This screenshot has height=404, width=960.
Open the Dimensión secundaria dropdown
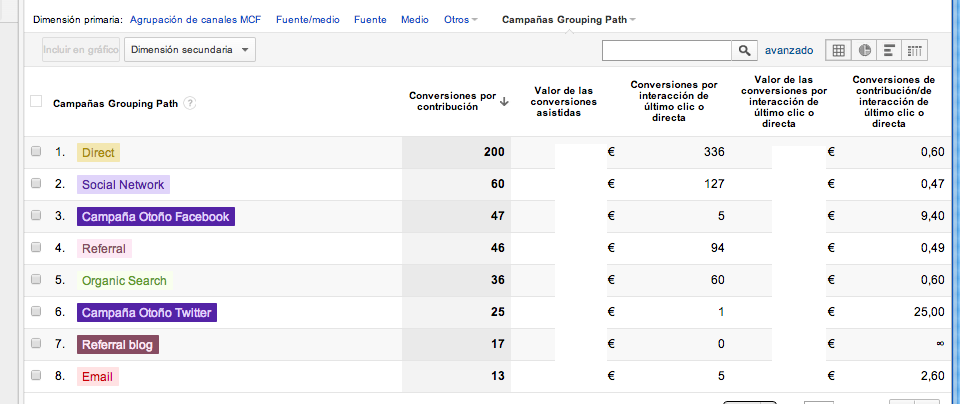(189, 49)
